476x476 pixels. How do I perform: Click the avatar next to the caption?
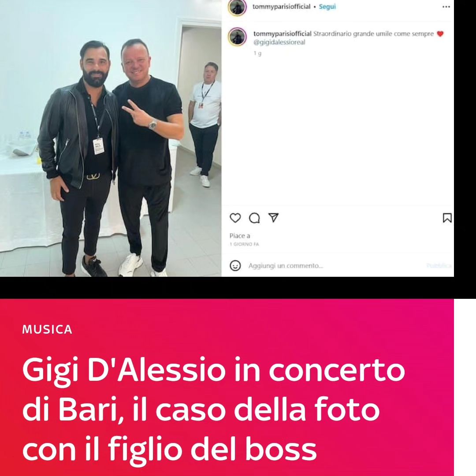coord(238,37)
